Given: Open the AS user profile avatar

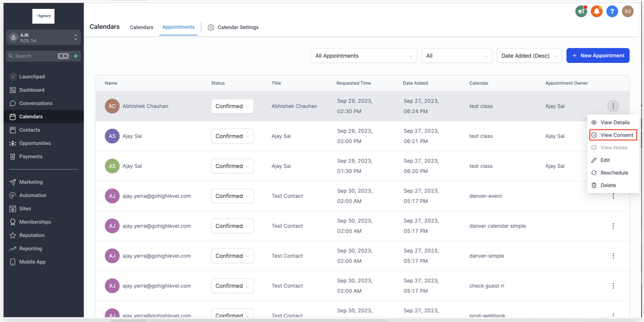Looking at the screenshot, I should coord(627,11).
